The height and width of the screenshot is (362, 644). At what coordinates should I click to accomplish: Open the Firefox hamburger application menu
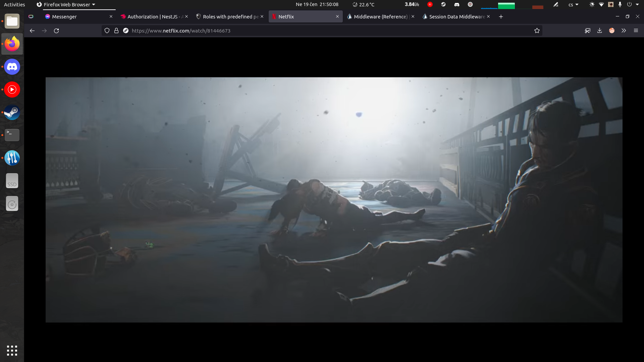tap(636, 31)
